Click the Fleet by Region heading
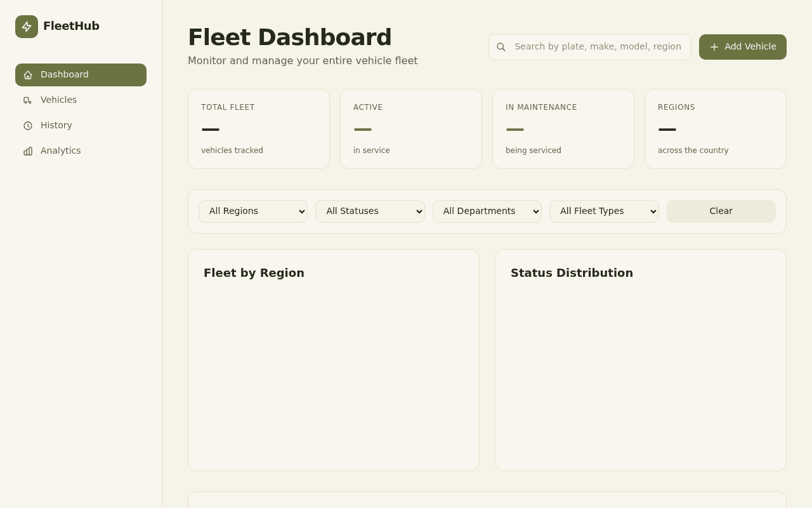 (x=254, y=273)
